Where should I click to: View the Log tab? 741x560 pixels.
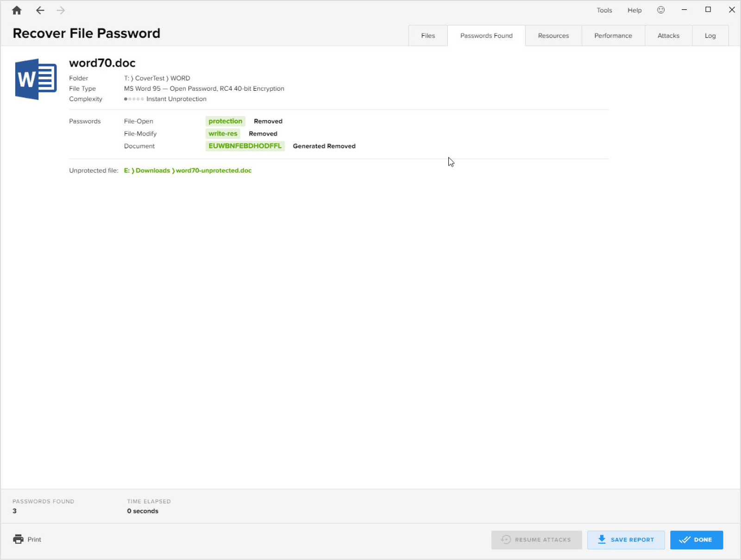(710, 35)
